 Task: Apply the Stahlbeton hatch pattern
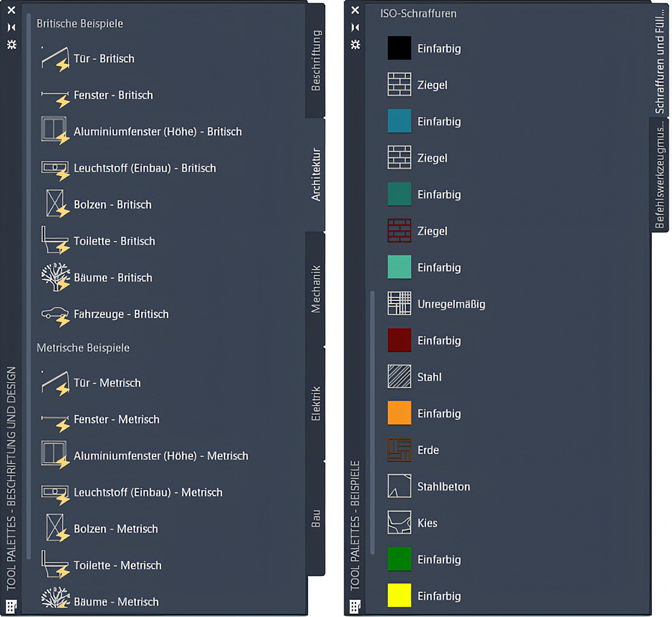(399, 486)
